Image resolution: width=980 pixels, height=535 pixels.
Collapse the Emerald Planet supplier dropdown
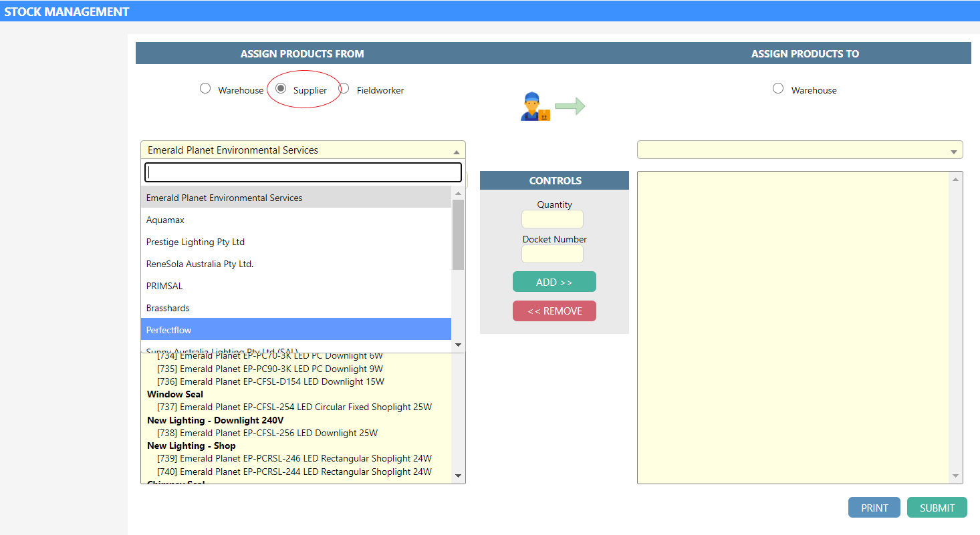(303, 150)
